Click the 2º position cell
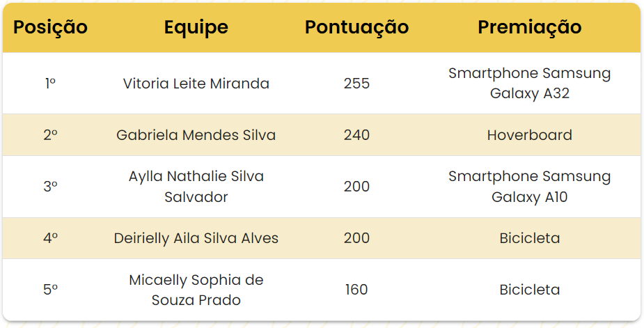The image size is (644, 328). pyautogui.click(x=50, y=135)
